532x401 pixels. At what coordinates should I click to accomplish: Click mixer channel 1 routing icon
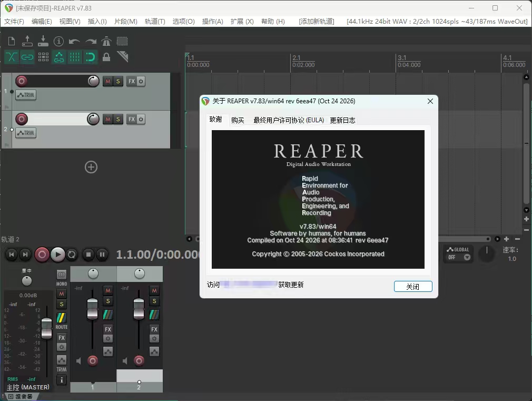click(x=108, y=315)
